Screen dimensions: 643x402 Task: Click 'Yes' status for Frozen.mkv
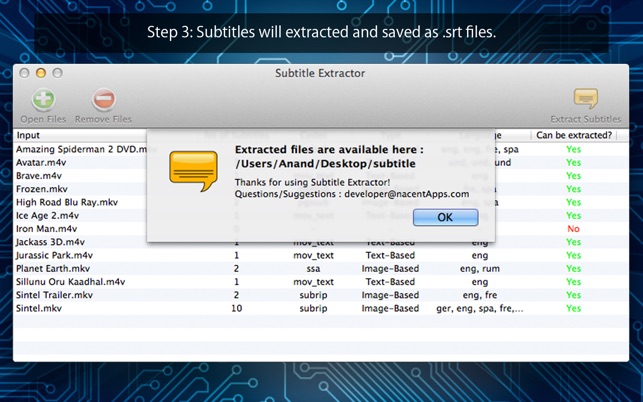pos(573,189)
